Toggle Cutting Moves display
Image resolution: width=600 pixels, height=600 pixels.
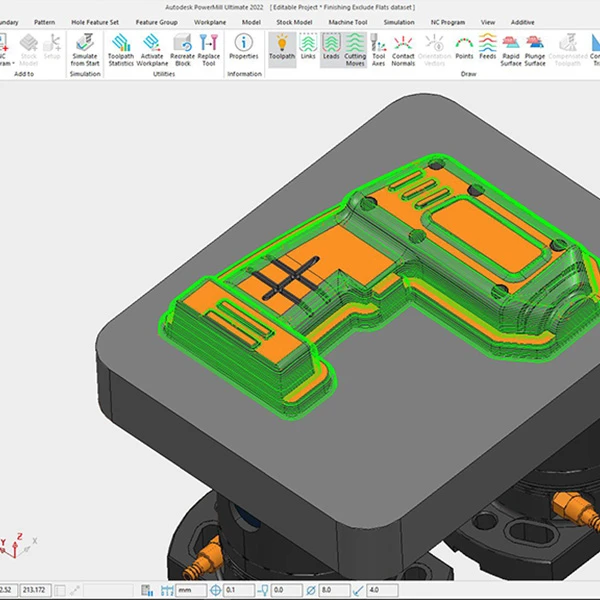355,50
